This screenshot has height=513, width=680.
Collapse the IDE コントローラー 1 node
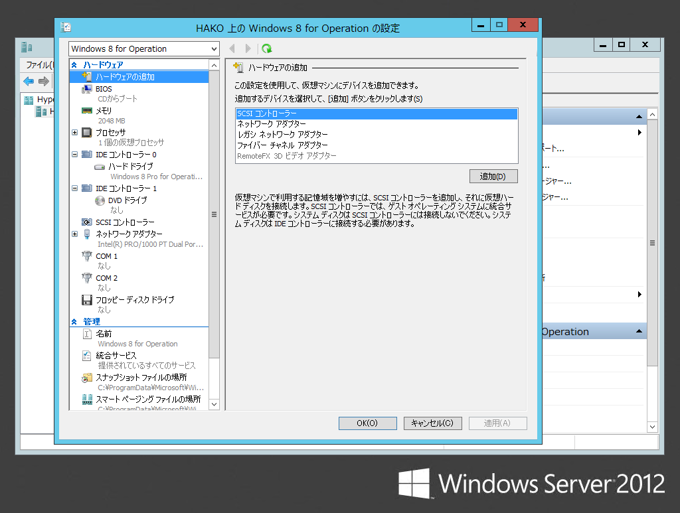(x=75, y=188)
